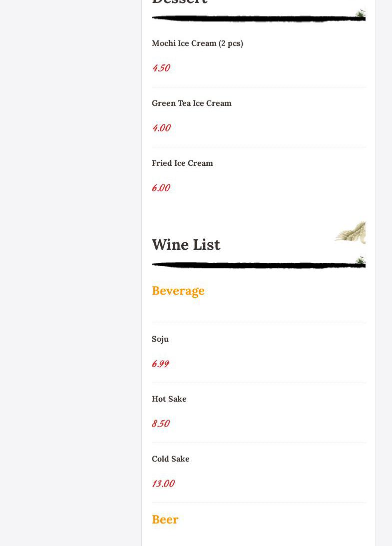Viewport: 392px width, 546px height.
Task: Click the Soju beverage item
Action: coord(160,339)
